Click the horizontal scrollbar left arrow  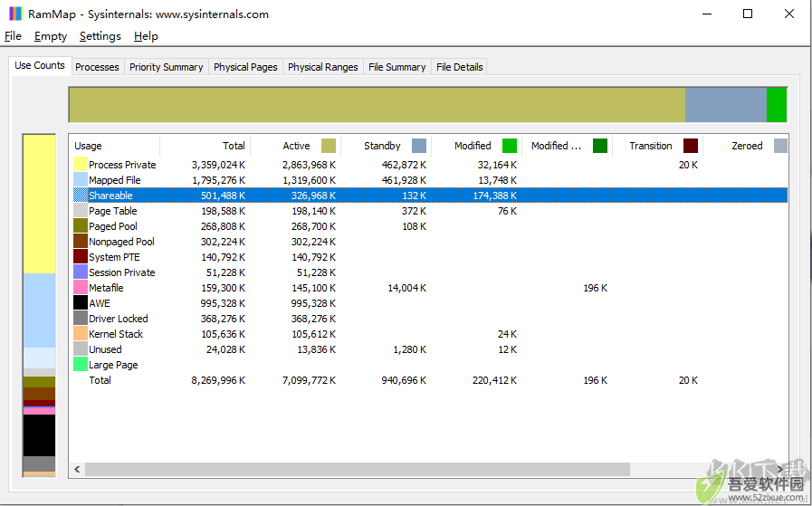77,469
